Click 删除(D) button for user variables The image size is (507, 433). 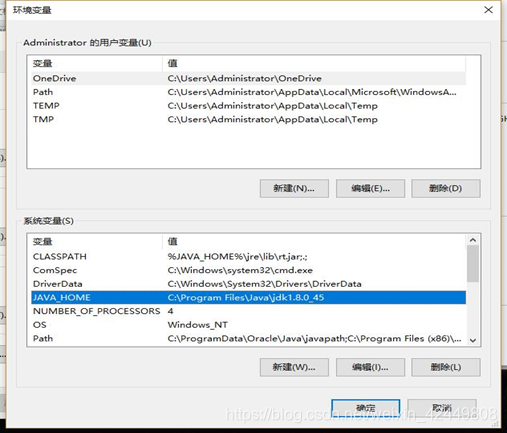tap(446, 188)
